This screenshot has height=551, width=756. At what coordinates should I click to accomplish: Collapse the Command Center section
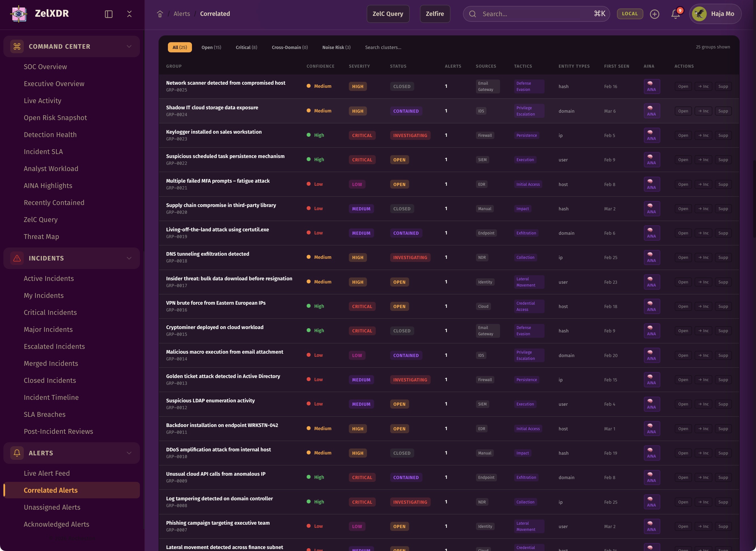(129, 46)
